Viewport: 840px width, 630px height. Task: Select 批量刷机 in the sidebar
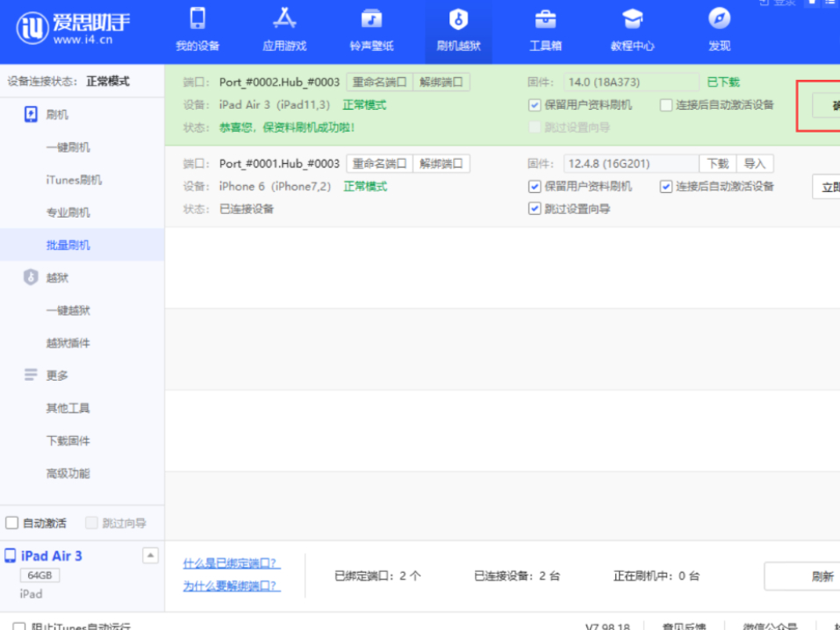tap(68, 246)
